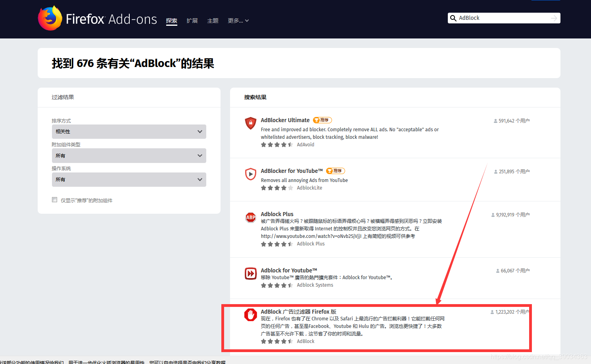
Task: Expand the 更多… menu
Action: click(238, 21)
